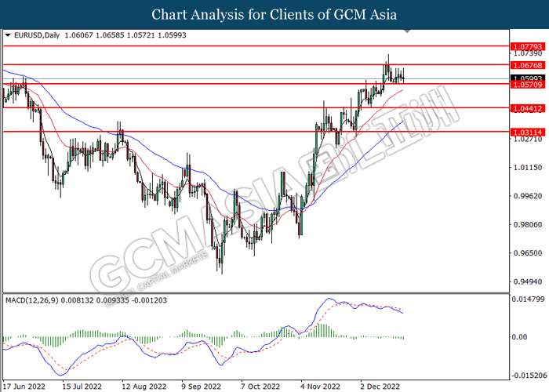Click the 15 Jul 2022 date label
The height and width of the screenshot is (392, 549).
[82, 387]
